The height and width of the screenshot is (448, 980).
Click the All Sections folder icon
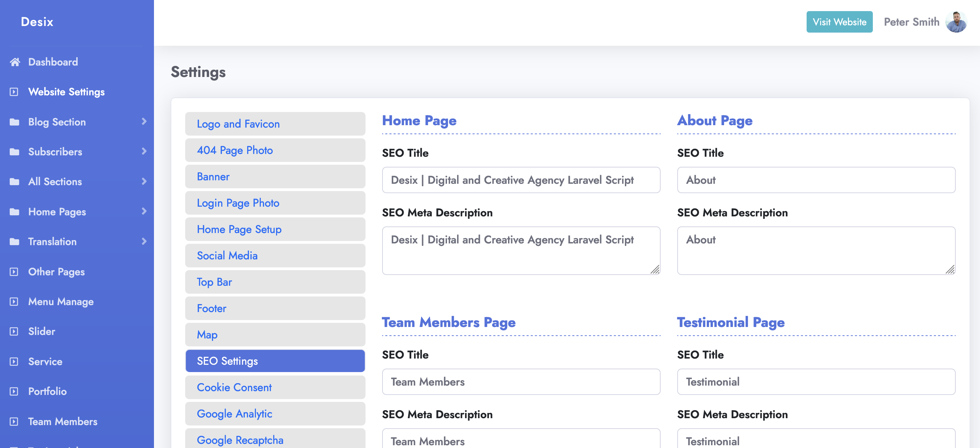click(x=15, y=181)
